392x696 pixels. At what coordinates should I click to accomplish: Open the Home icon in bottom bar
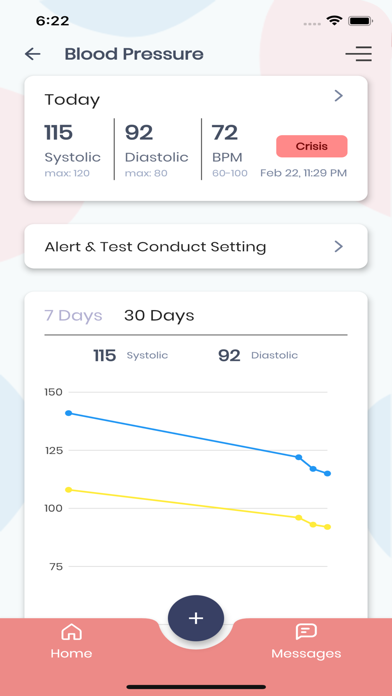[x=71, y=632]
